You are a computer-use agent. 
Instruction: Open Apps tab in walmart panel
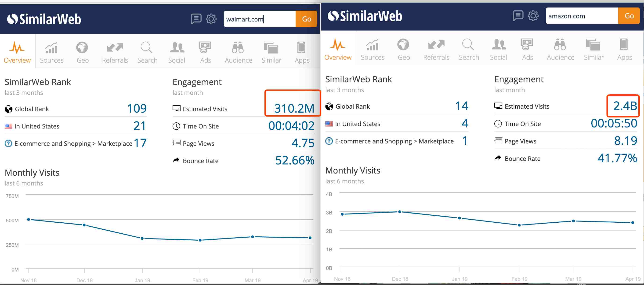click(302, 52)
